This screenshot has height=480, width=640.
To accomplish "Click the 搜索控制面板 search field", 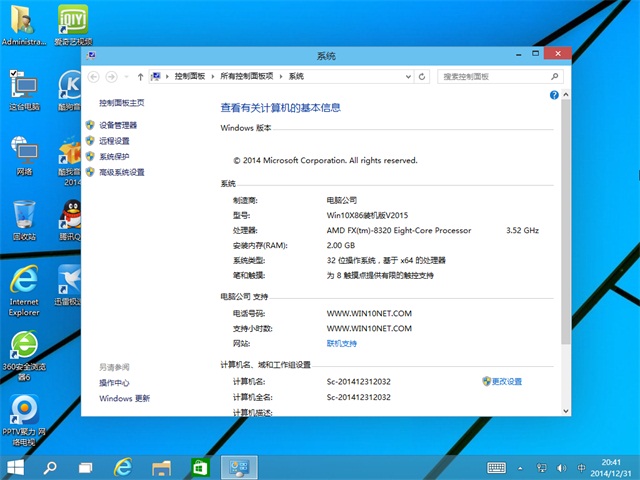I will [x=495, y=76].
